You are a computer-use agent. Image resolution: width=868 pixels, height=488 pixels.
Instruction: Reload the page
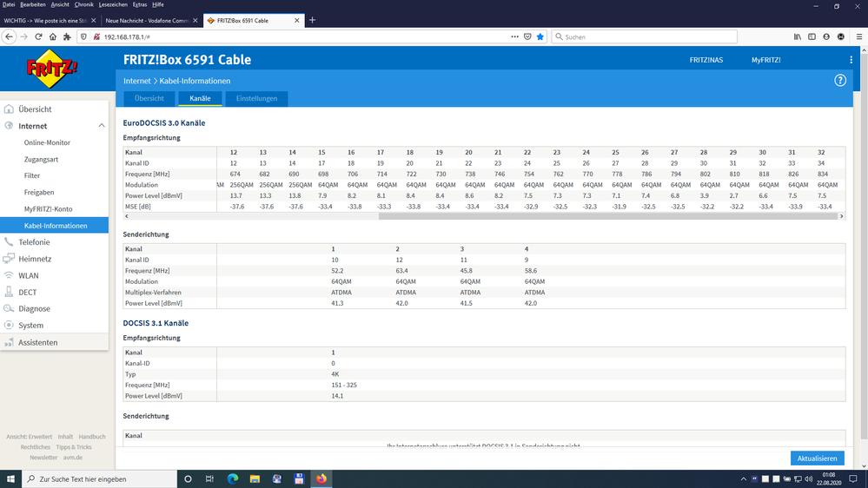(38, 36)
